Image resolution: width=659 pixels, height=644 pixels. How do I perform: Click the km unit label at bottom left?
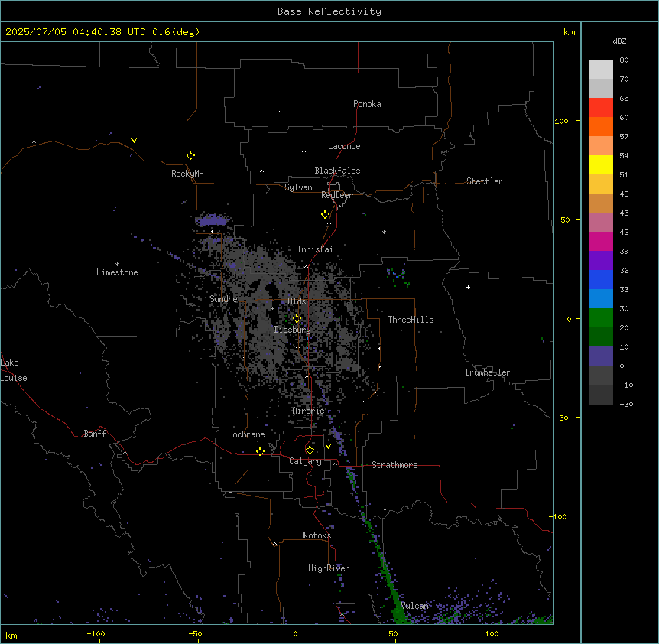(11, 635)
